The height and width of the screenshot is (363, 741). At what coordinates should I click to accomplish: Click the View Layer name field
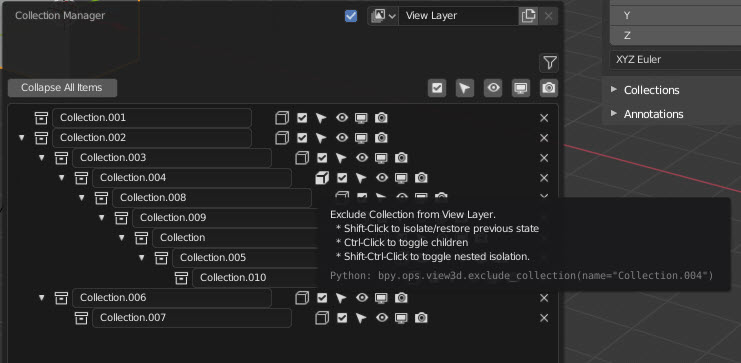tap(458, 16)
